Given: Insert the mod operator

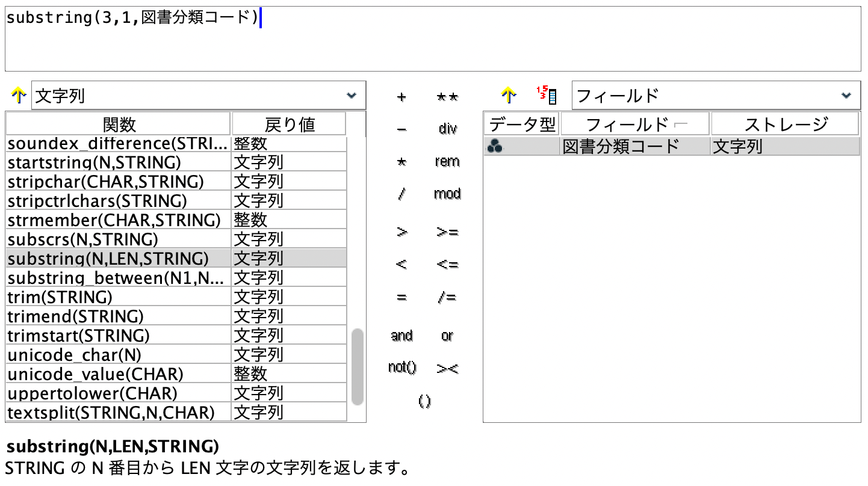Looking at the screenshot, I should pyautogui.click(x=447, y=194).
